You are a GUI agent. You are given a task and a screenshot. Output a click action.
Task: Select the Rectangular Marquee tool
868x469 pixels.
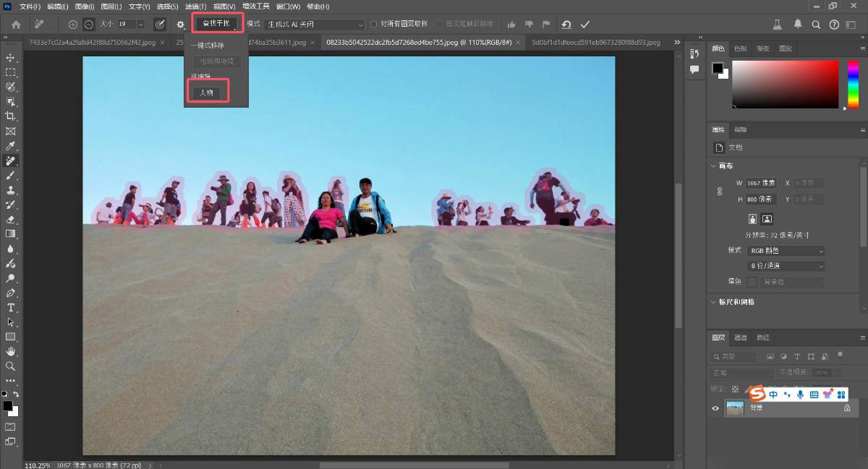[x=10, y=72]
